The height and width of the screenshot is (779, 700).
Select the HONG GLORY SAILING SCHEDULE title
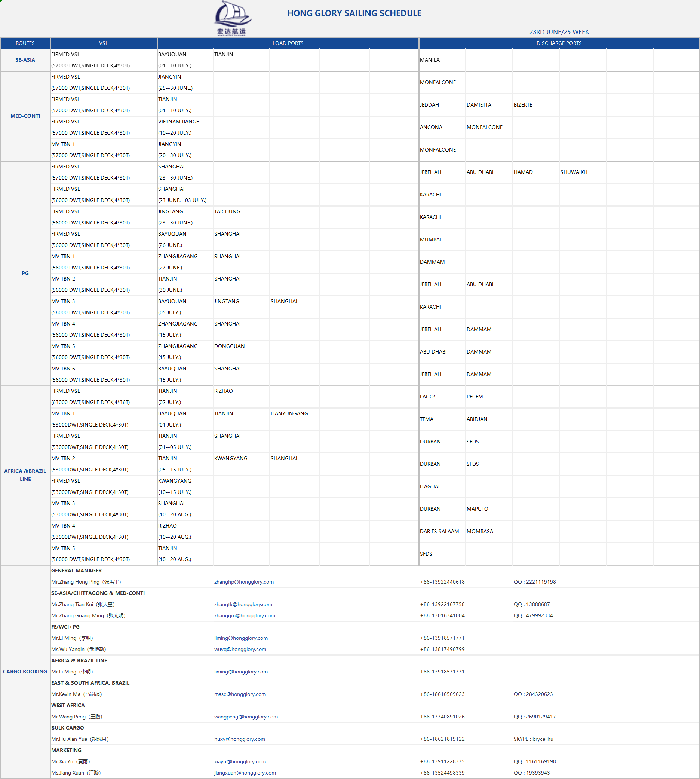point(354,13)
